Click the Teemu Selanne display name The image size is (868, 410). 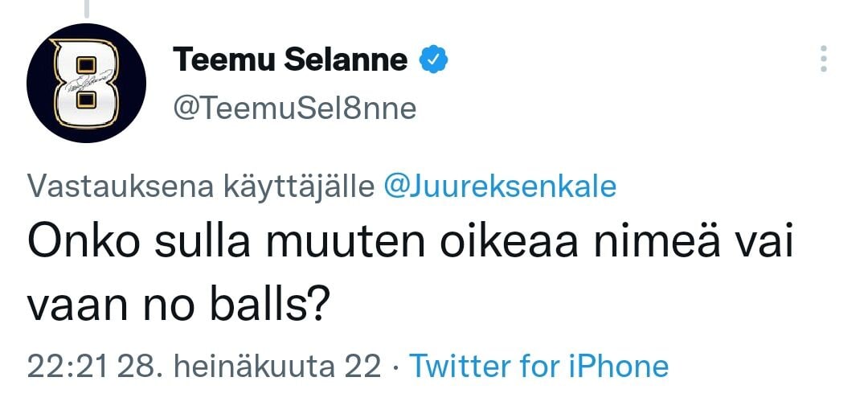click(x=291, y=59)
